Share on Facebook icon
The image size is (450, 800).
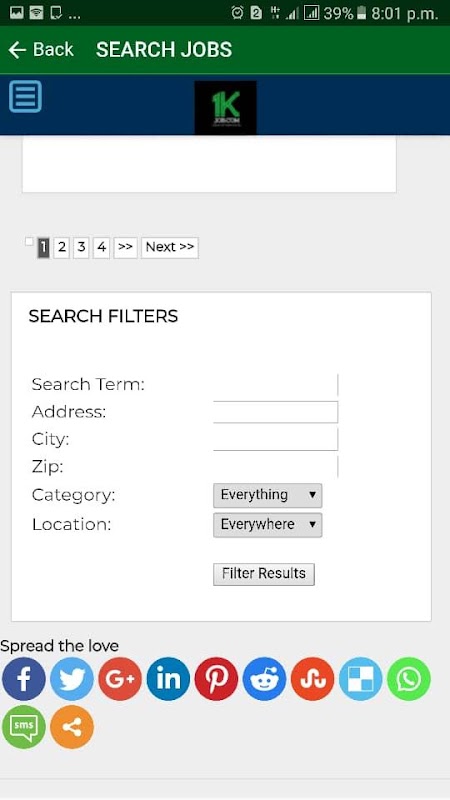pyautogui.click(x=23, y=679)
